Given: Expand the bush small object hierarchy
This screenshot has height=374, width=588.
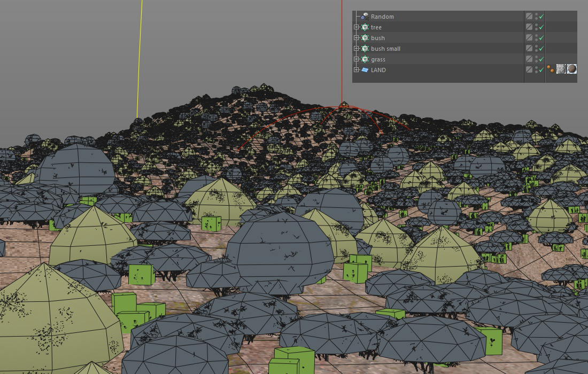Looking at the screenshot, I should pyautogui.click(x=357, y=49).
